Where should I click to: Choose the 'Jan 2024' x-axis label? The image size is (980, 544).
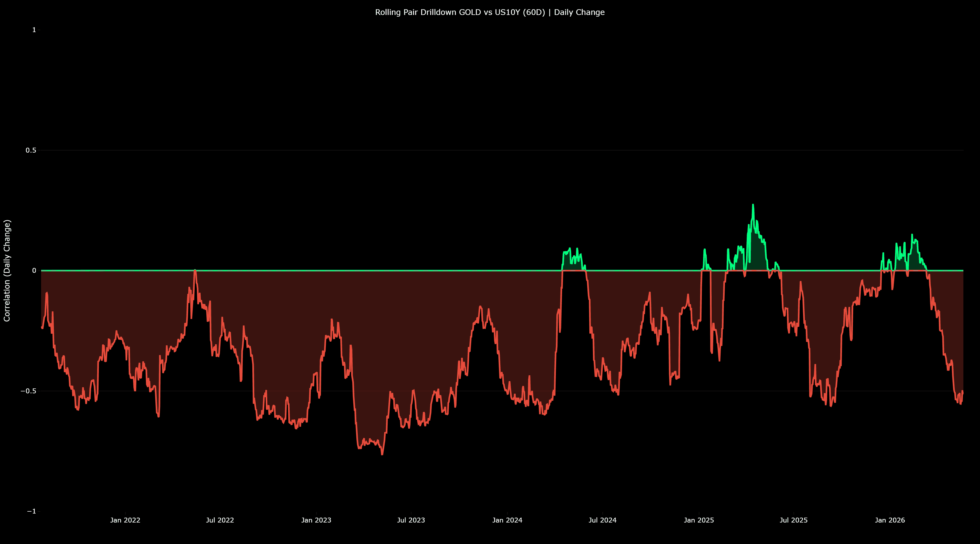tap(507, 520)
